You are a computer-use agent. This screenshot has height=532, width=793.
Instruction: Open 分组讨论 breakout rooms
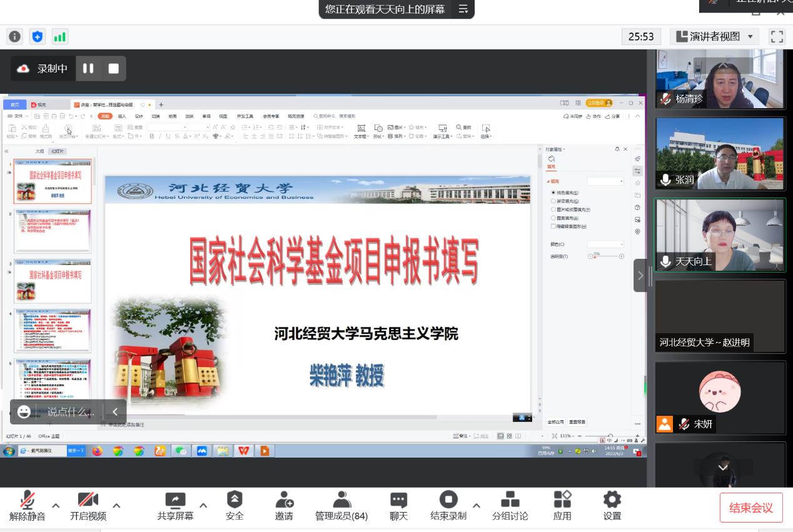click(510, 506)
